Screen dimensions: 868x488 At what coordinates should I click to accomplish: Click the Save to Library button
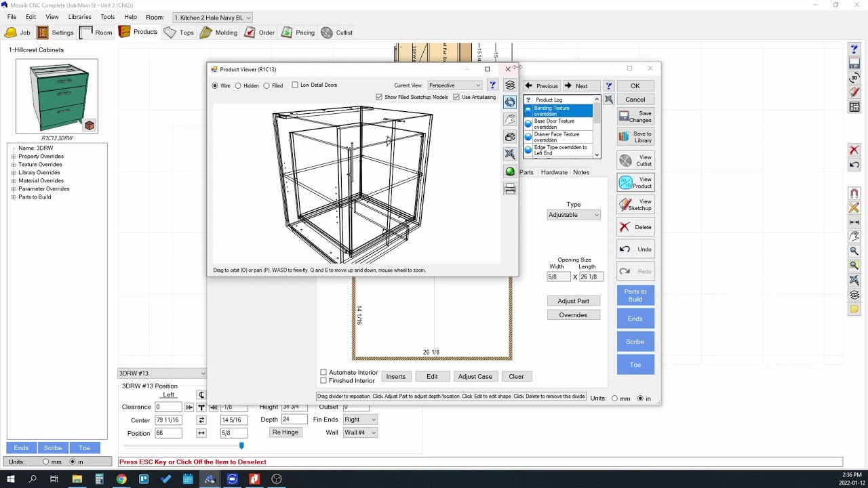click(x=635, y=137)
